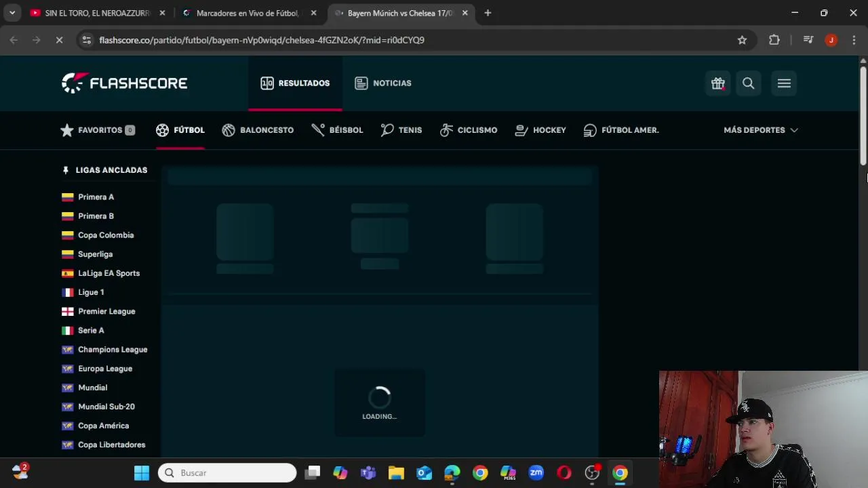Open Chrome three-dot menu

tap(854, 40)
